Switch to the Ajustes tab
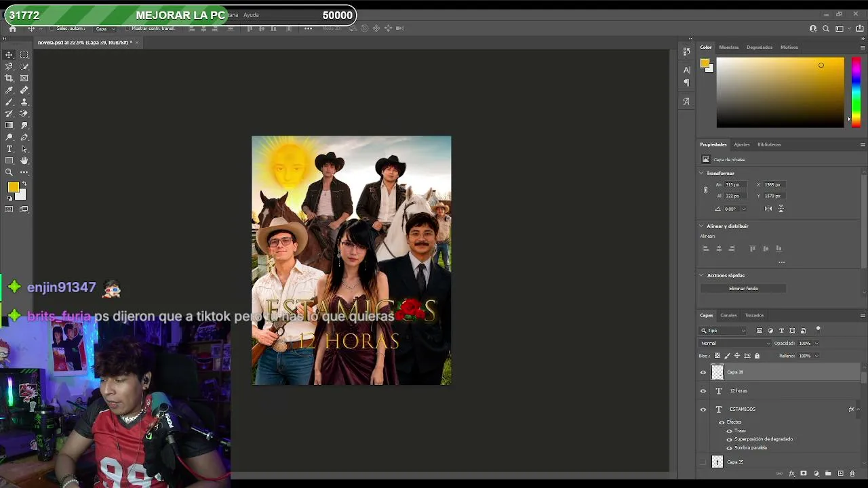 click(x=742, y=144)
